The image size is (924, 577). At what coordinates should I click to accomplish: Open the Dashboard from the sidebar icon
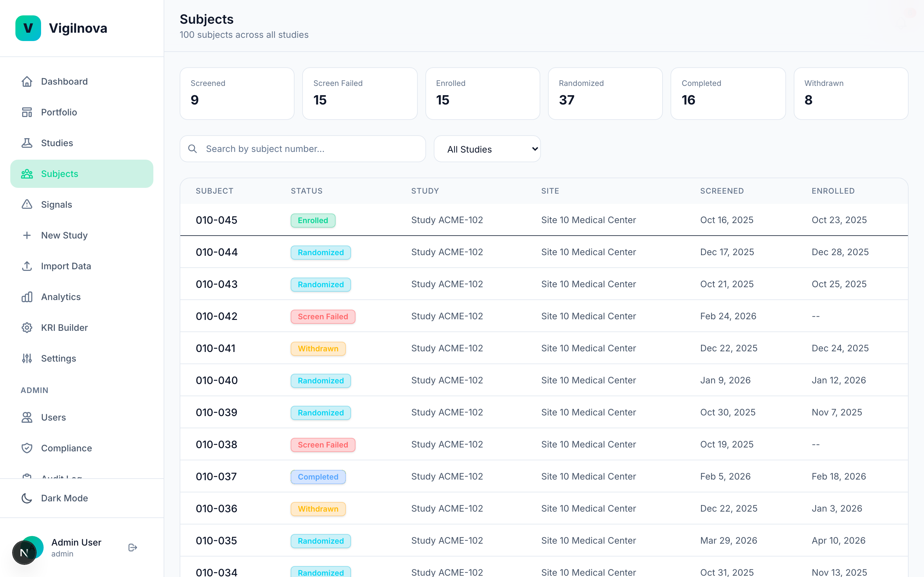(x=27, y=81)
